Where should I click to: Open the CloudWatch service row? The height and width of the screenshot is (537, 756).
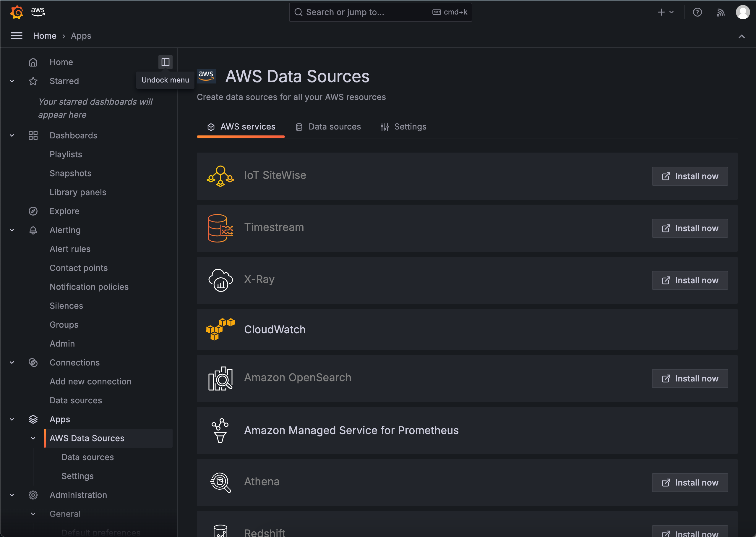[467, 329]
